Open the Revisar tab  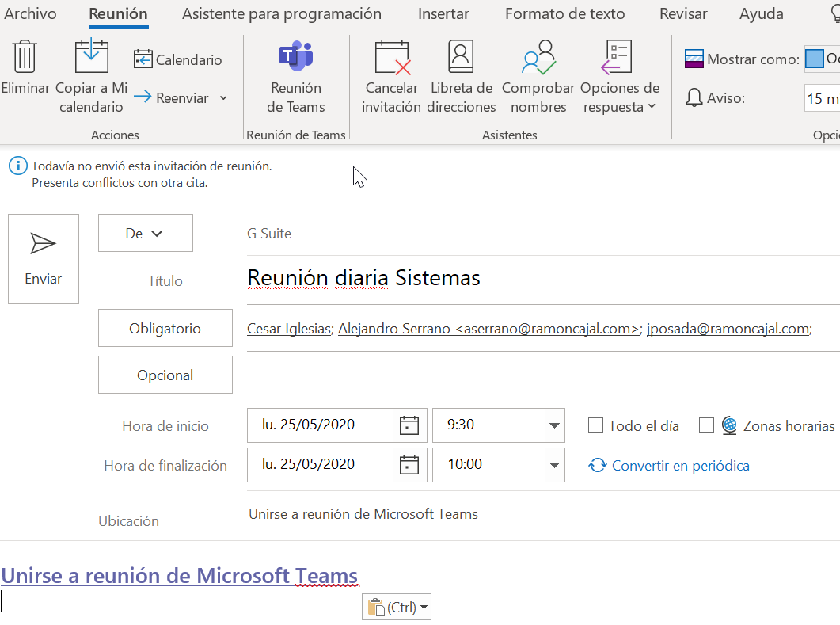pyautogui.click(x=683, y=14)
